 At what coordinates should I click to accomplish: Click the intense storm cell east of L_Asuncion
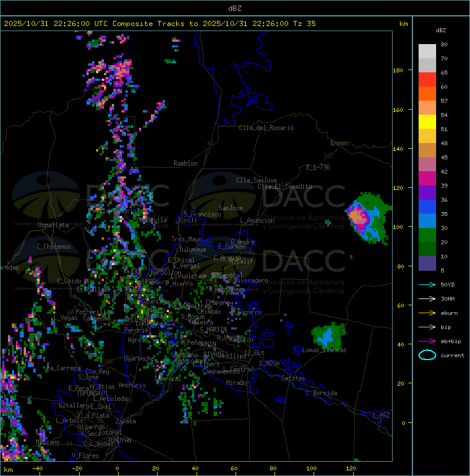(x=368, y=218)
